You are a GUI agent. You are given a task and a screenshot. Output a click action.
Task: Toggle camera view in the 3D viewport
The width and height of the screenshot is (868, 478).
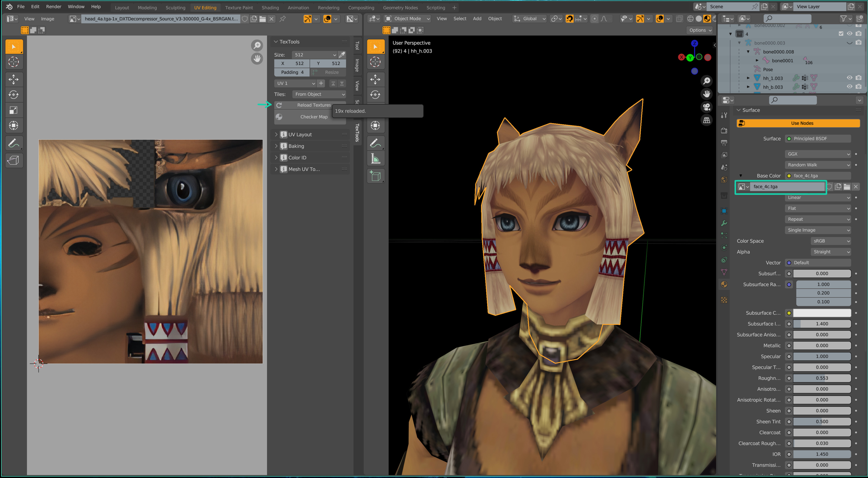pyautogui.click(x=706, y=107)
